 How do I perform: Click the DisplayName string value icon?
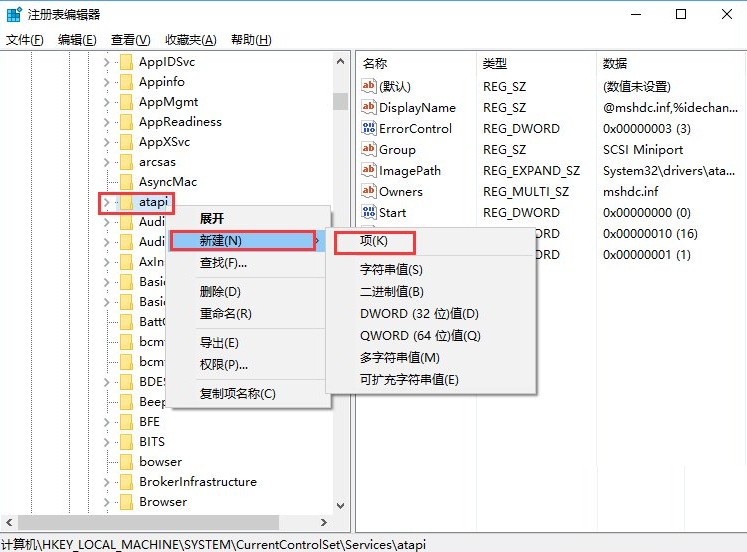tap(368, 107)
